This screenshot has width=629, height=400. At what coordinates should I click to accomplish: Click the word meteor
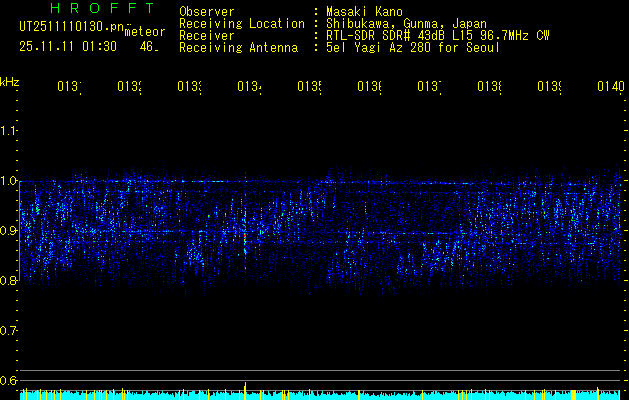coord(144,32)
